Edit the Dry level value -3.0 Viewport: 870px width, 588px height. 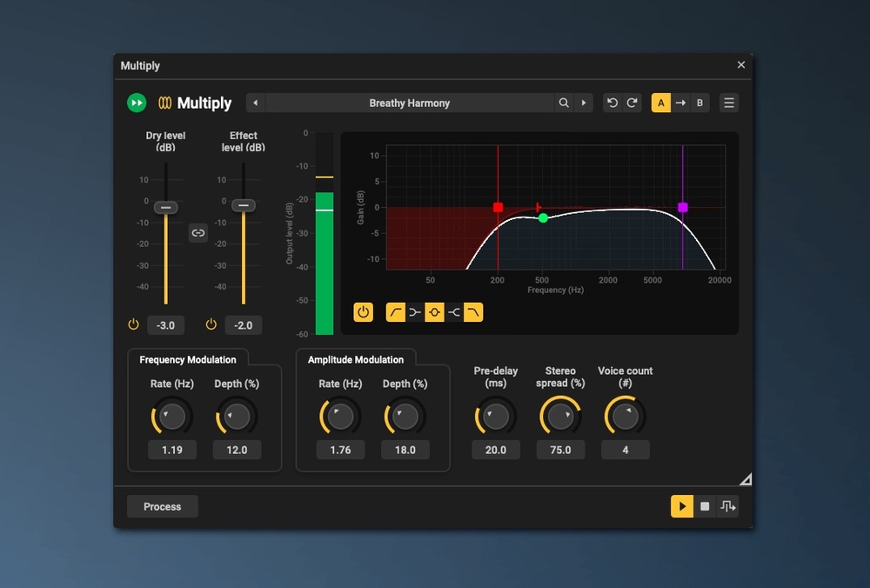point(165,325)
